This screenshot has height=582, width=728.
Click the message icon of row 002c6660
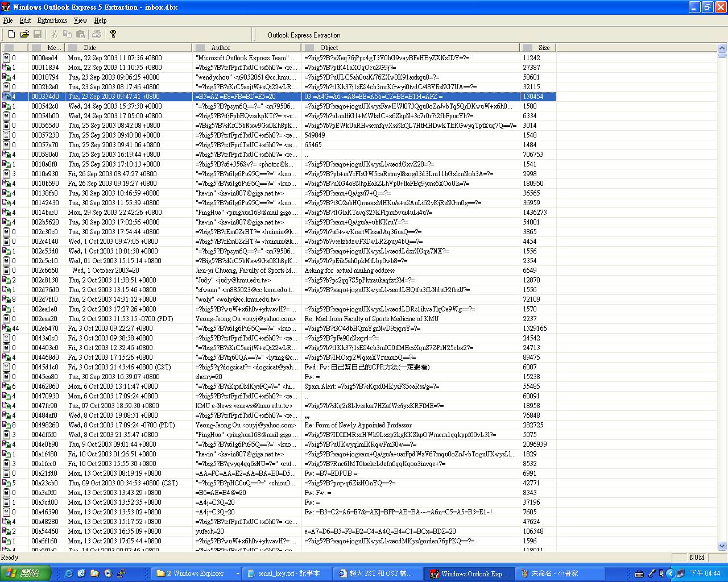click(x=6, y=271)
